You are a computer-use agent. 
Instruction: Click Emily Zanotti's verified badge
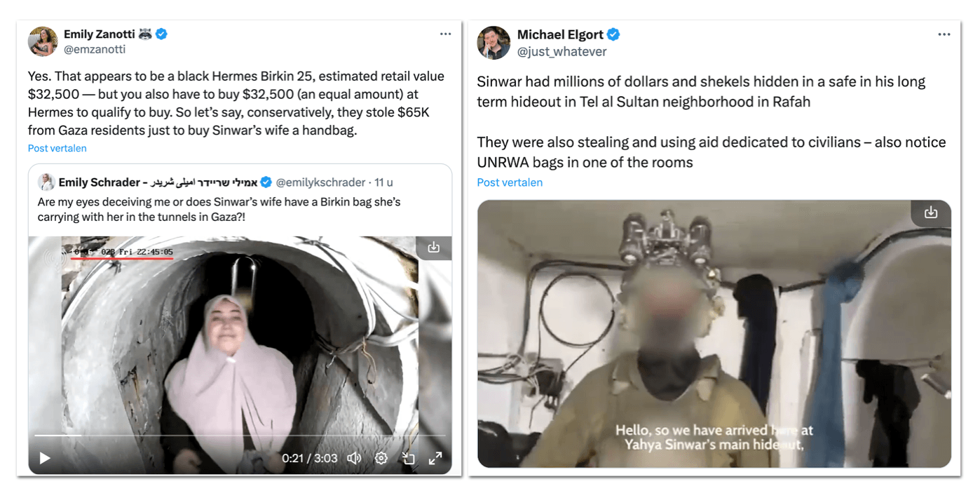(x=162, y=34)
